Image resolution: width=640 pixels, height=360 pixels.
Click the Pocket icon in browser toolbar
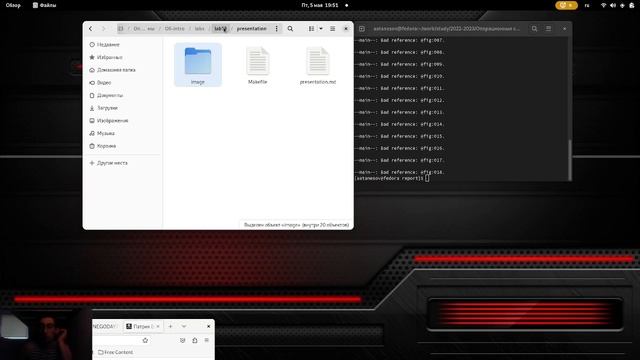pos(182,340)
